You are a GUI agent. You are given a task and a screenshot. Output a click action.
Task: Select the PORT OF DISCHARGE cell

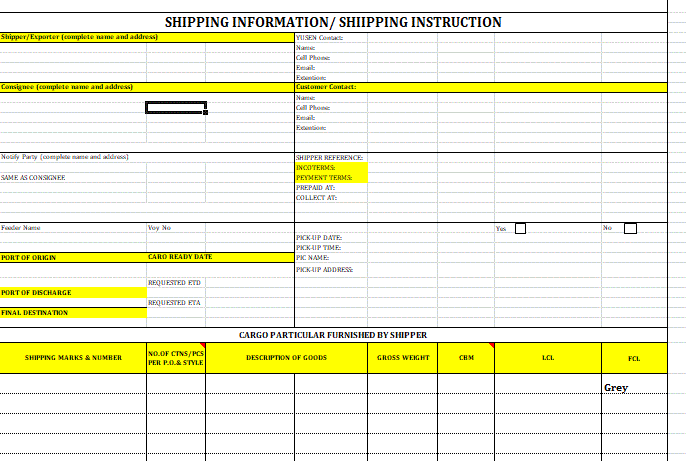pos(74,293)
